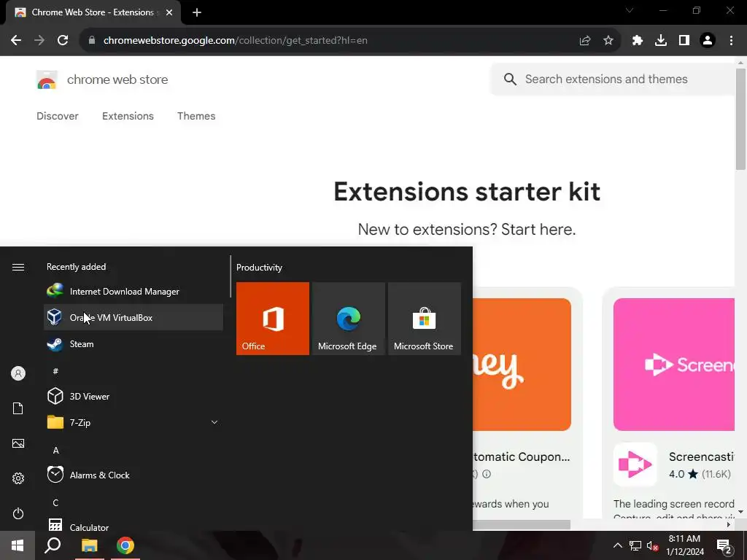The width and height of the screenshot is (747, 560).
Task: Show hidden system tray icons chevron
Action: (617, 545)
